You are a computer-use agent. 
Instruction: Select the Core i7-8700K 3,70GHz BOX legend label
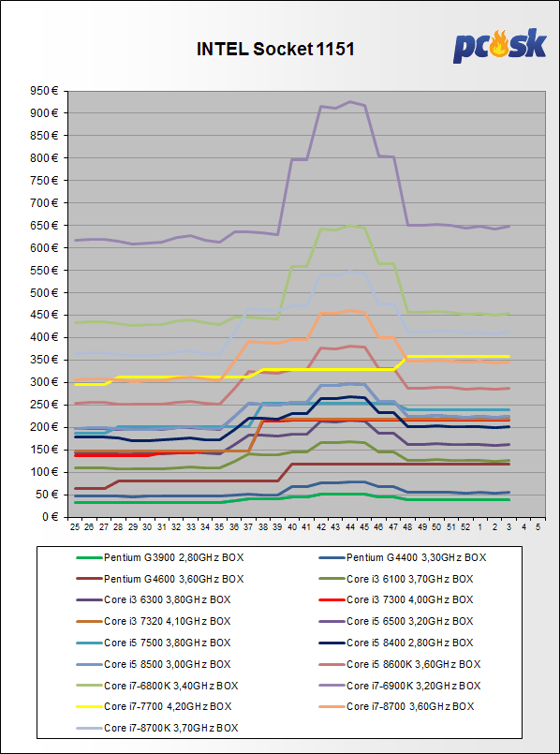(170, 728)
